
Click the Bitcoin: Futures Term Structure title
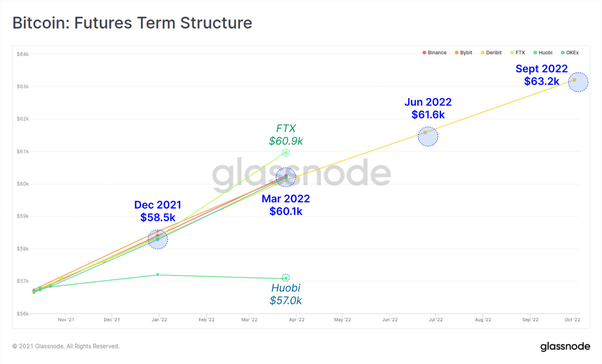[x=132, y=23]
